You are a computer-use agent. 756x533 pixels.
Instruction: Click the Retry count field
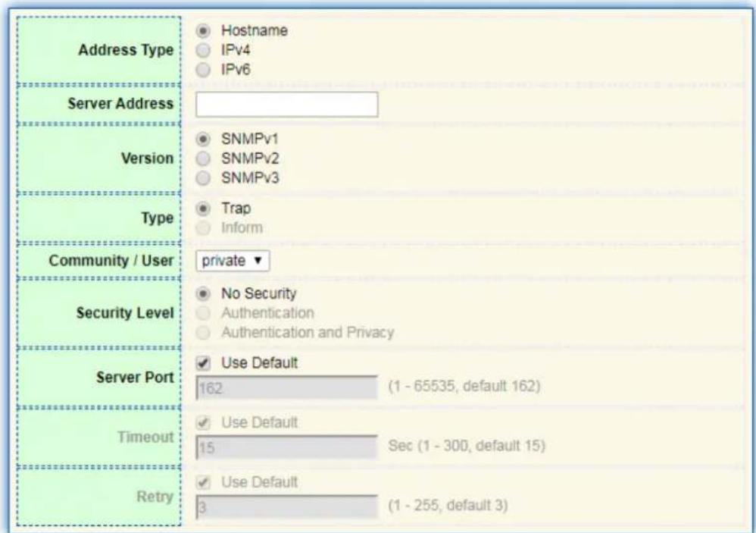pos(287,507)
